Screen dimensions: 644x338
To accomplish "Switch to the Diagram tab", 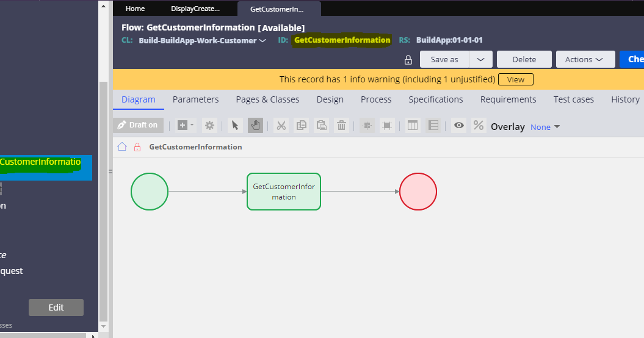I will pos(139,99).
